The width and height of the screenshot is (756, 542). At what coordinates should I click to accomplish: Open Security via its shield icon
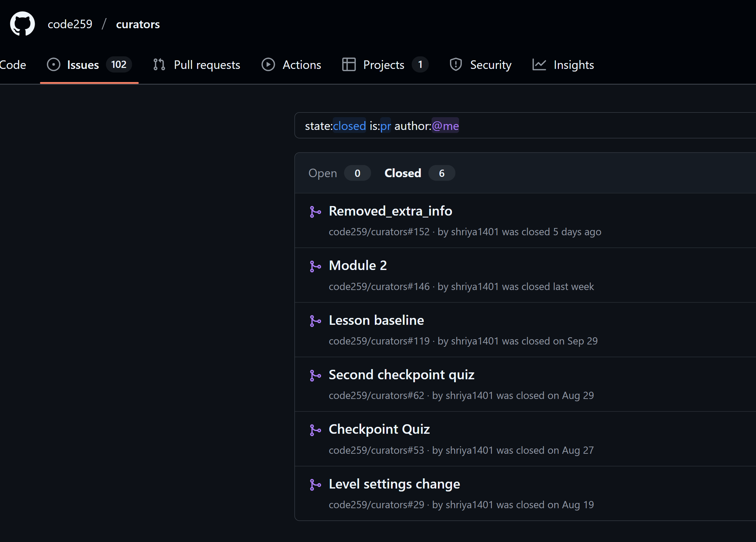tap(455, 64)
